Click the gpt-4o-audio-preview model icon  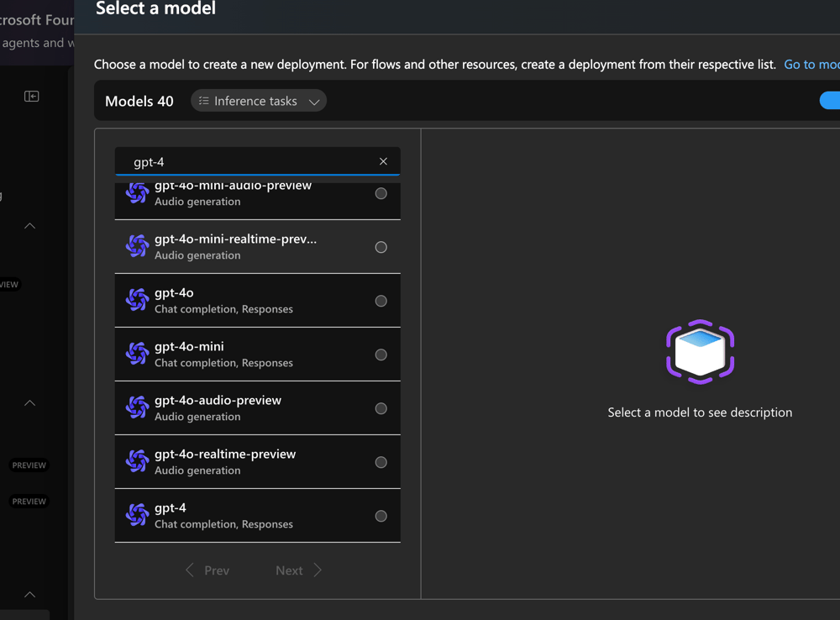tap(137, 407)
